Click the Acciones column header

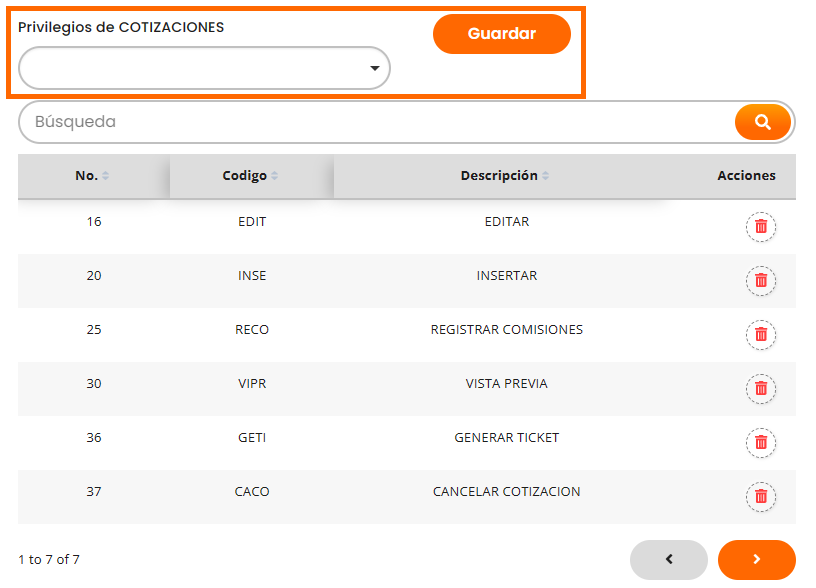(746, 176)
